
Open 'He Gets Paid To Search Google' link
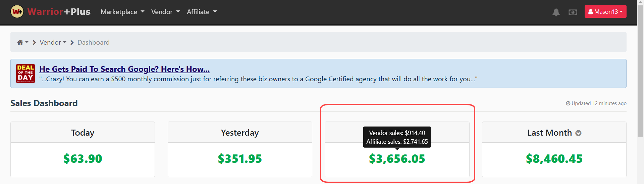pos(124,69)
